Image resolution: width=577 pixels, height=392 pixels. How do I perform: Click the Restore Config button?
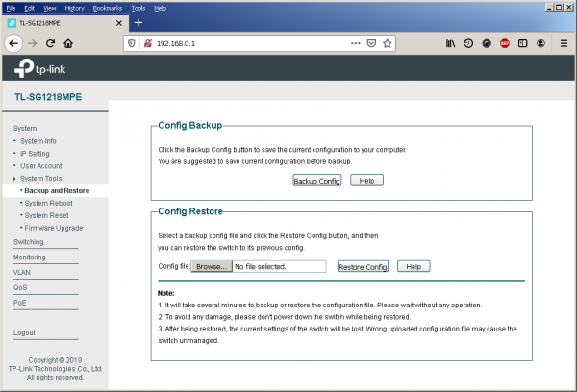[x=363, y=266]
